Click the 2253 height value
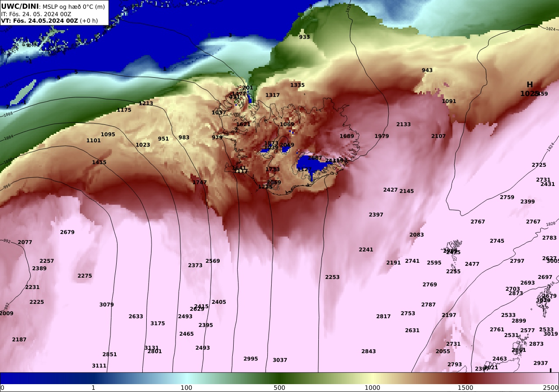Image resolution: width=559 pixels, height=392 pixels. (x=332, y=277)
